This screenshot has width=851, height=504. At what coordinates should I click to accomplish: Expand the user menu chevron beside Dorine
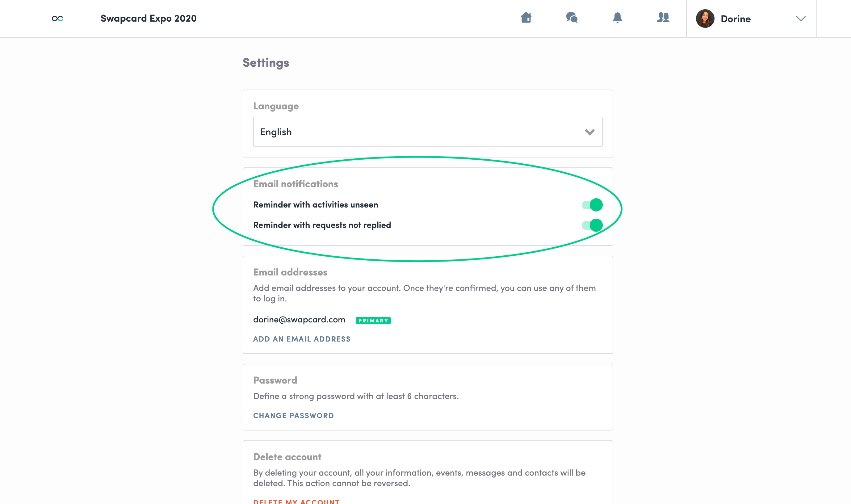[801, 19]
